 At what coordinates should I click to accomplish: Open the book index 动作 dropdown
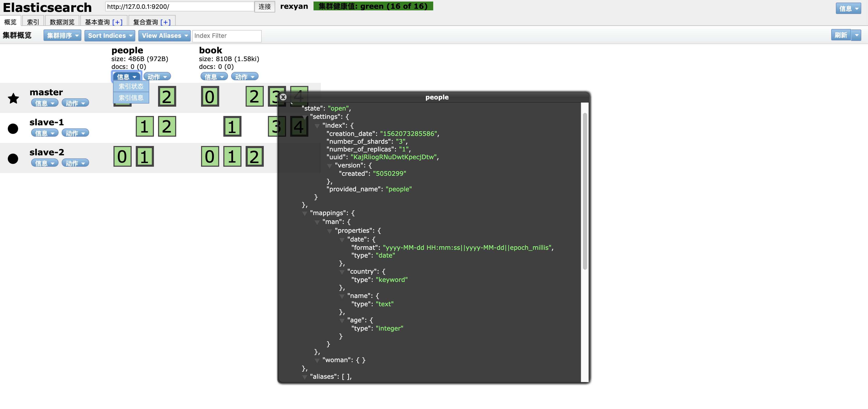tap(244, 77)
